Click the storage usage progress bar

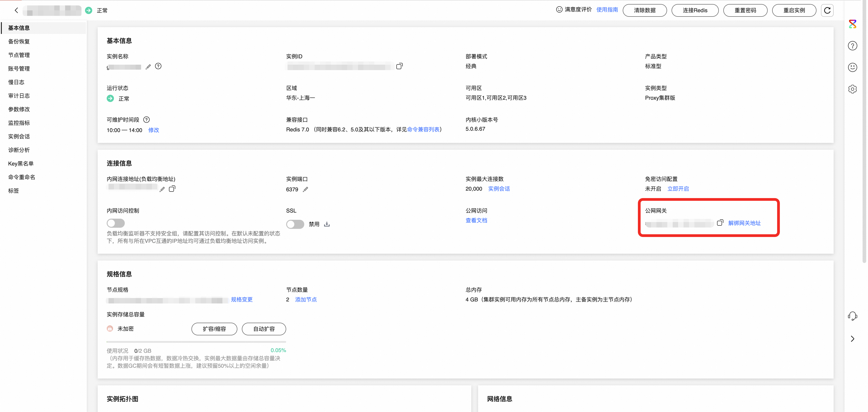(x=196, y=342)
